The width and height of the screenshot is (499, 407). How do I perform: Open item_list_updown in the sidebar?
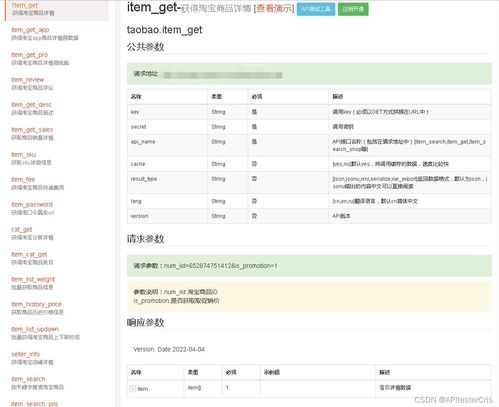pyautogui.click(x=35, y=329)
